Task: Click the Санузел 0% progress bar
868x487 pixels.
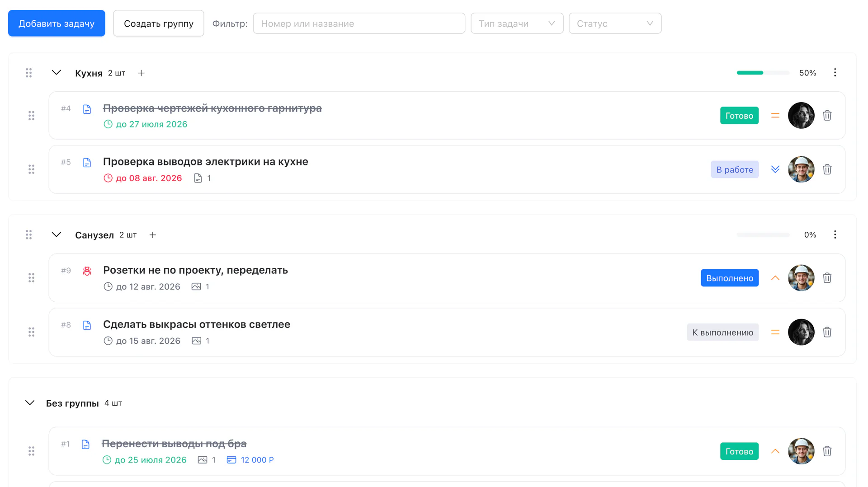Action: (x=763, y=235)
